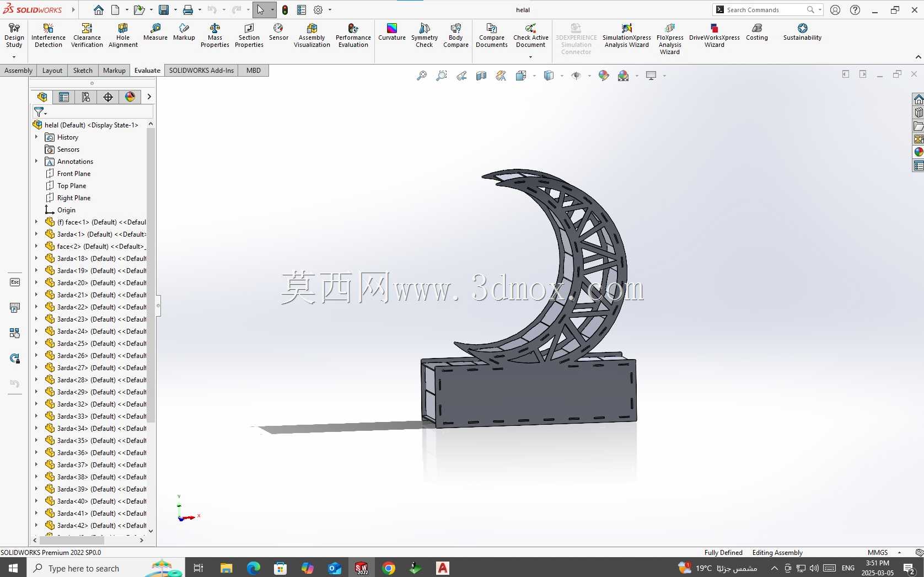
Task: Click the Zoom to Fit icon
Action: pyautogui.click(x=422, y=76)
